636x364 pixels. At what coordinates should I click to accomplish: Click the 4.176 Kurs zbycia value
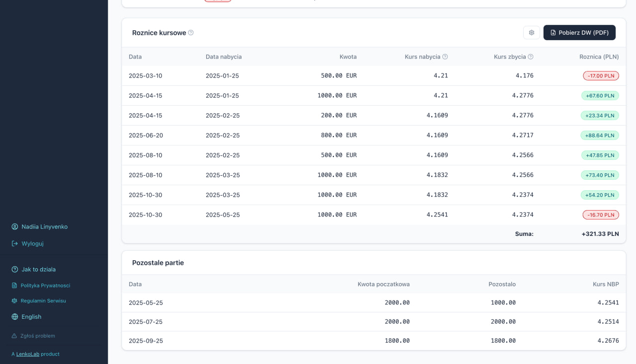(525, 76)
